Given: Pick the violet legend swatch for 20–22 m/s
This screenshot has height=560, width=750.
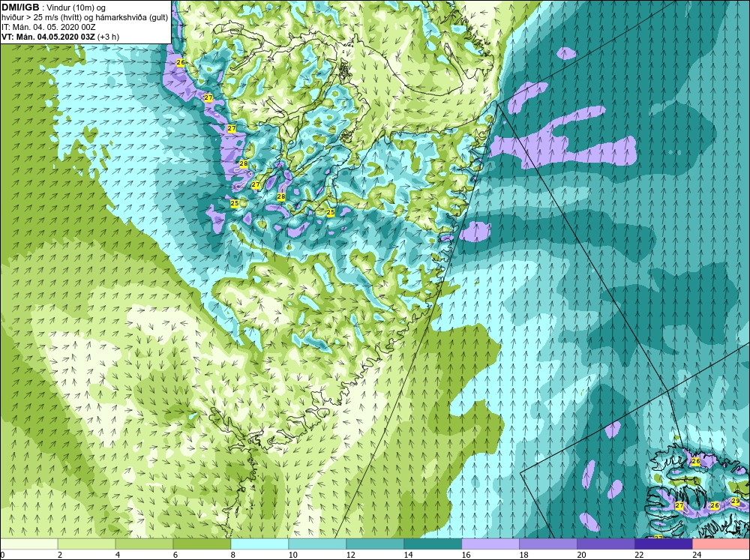Looking at the screenshot, I should (x=605, y=544).
